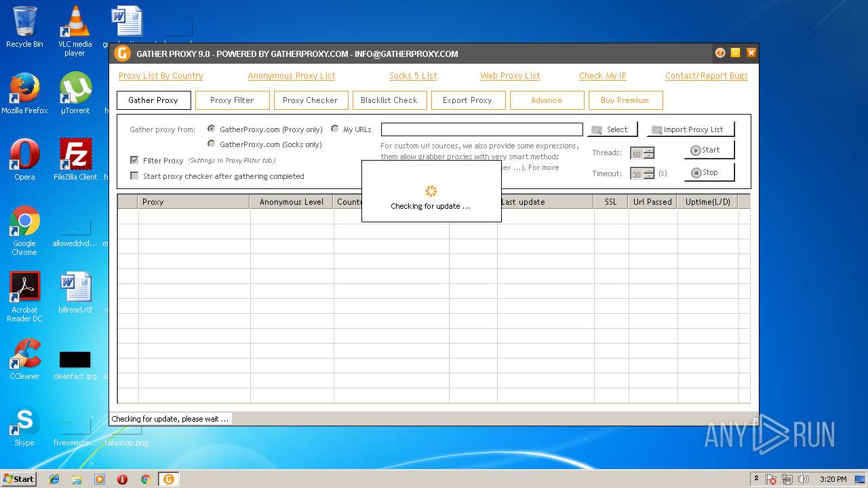Click the Opera icon in the taskbar

coord(123,479)
